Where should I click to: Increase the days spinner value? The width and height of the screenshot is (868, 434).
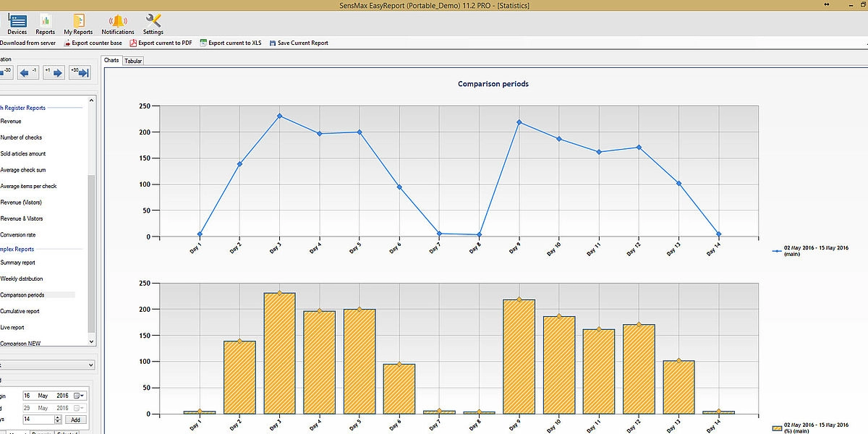[x=56, y=417]
